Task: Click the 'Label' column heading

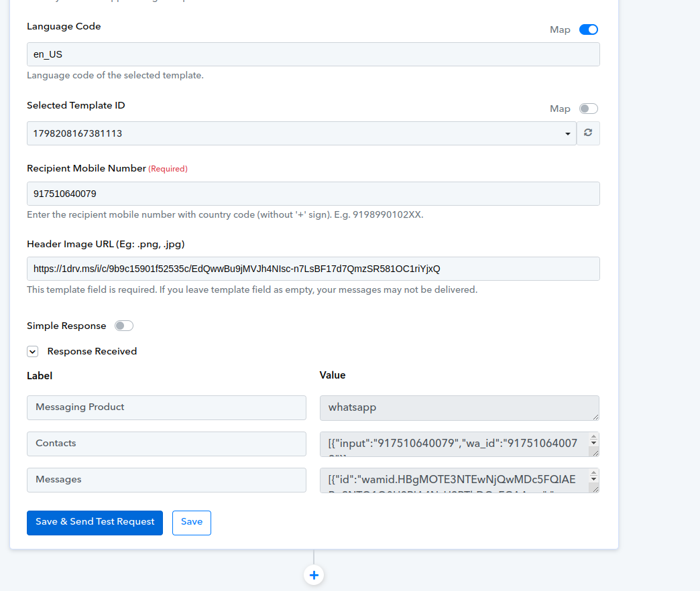Action: (40, 375)
